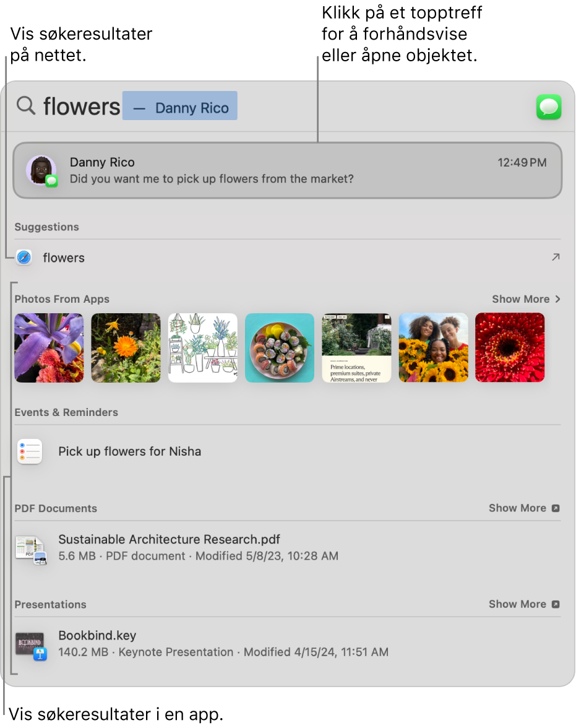Click the Sustainable Architecture Research PDF icon
576x728 pixels.
point(32,550)
